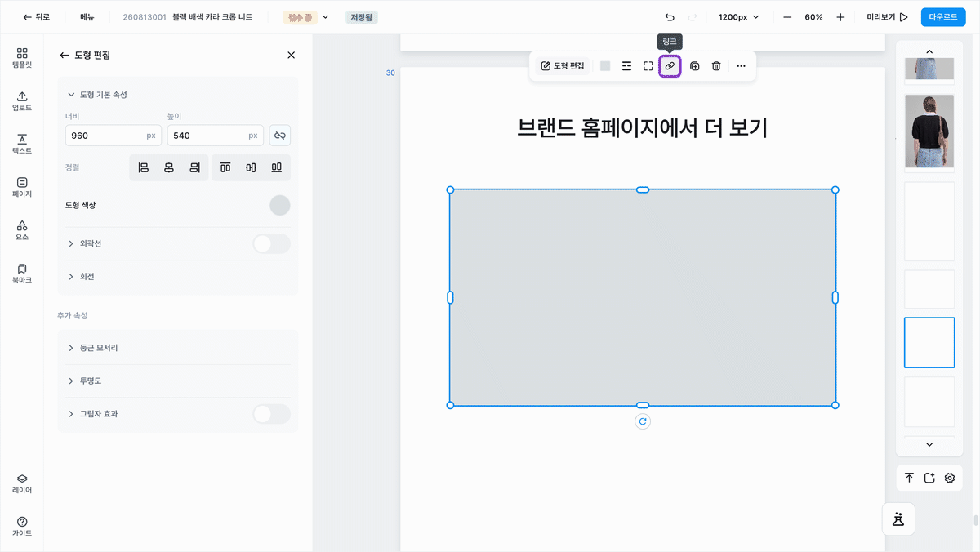
Task: Open the more options ellipsis in floating toolbar
Action: click(741, 66)
